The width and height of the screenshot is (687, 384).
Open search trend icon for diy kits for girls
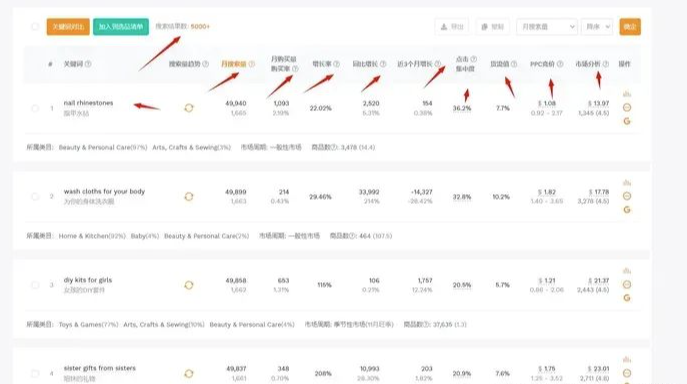coord(189,285)
